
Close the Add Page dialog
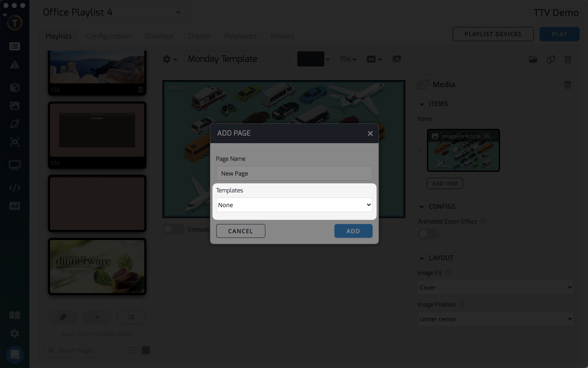(x=370, y=133)
